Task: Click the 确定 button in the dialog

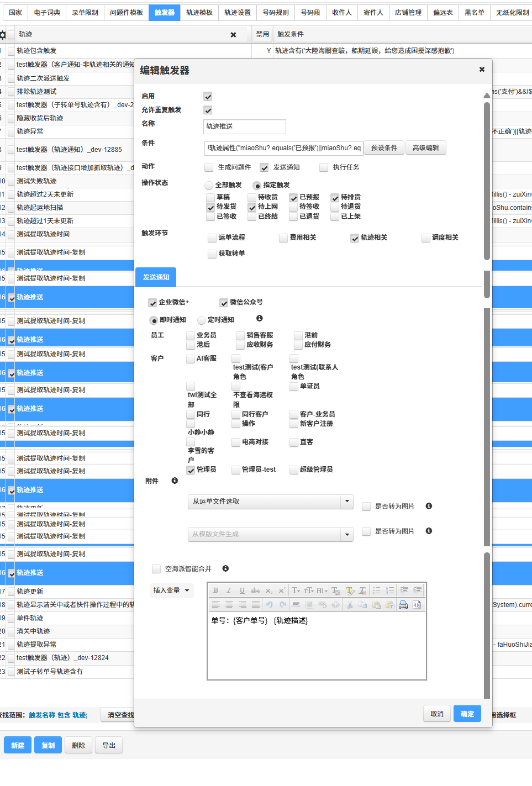Action: coord(467,714)
